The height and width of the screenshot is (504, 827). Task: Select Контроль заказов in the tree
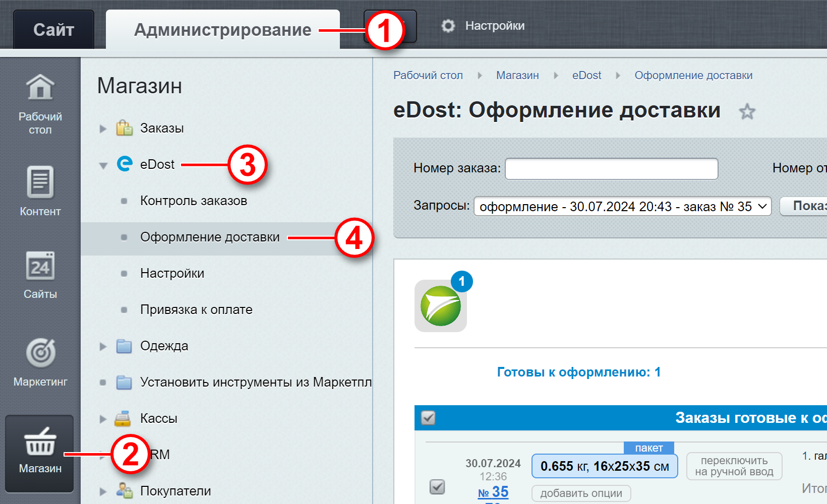coord(194,201)
